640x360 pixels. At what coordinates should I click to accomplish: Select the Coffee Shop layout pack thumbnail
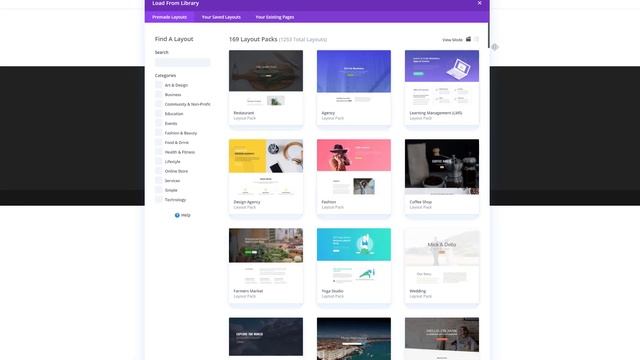442,167
